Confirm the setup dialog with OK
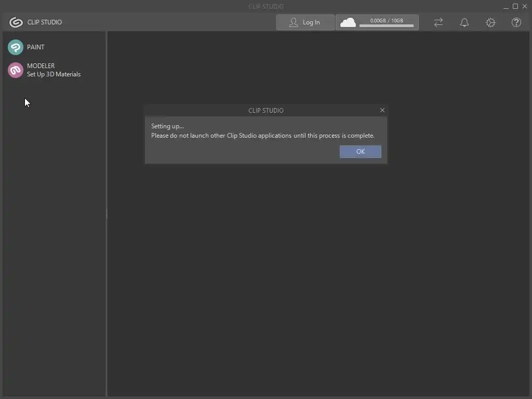Image resolution: width=532 pixels, height=399 pixels. (x=361, y=152)
